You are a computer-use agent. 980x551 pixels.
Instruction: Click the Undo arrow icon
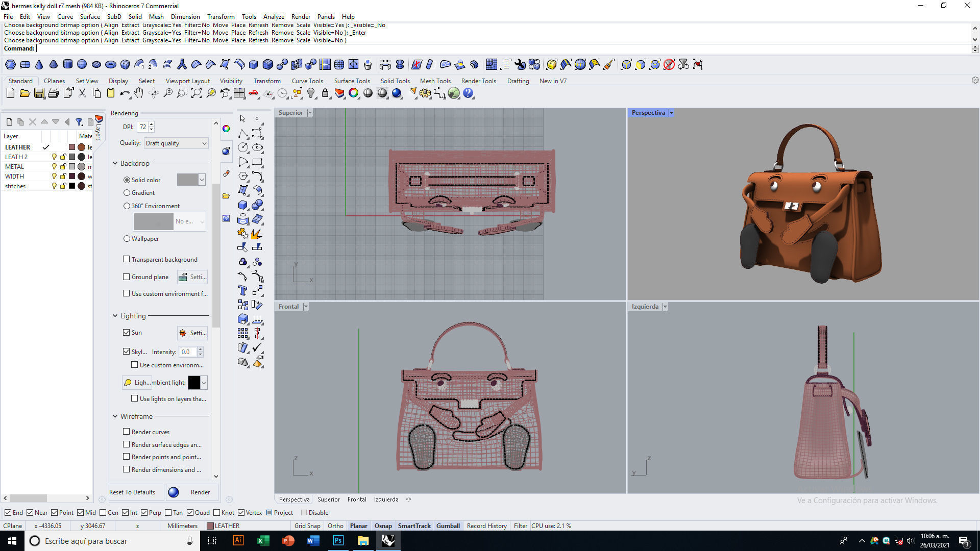125,93
